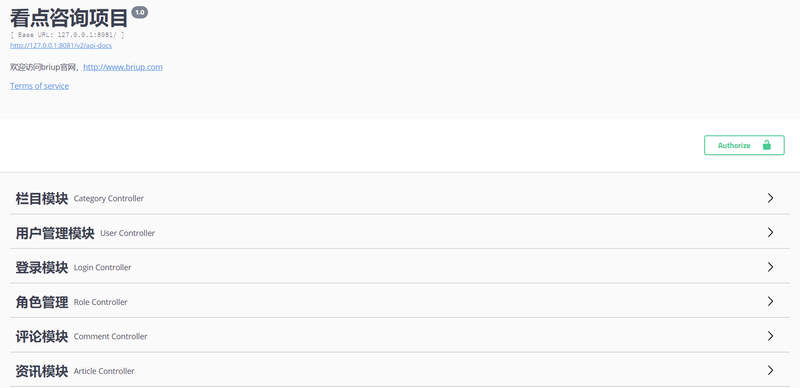Expand the 用户管理模块 section chevron
Image resolution: width=800 pixels, height=388 pixels.
pos(770,232)
